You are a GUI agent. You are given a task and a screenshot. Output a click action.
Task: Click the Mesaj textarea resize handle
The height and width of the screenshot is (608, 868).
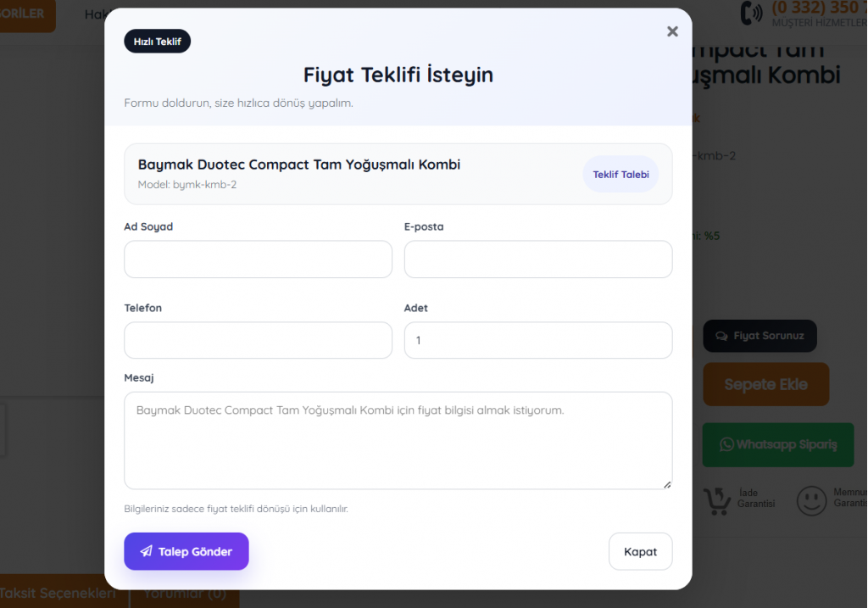[x=666, y=484]
